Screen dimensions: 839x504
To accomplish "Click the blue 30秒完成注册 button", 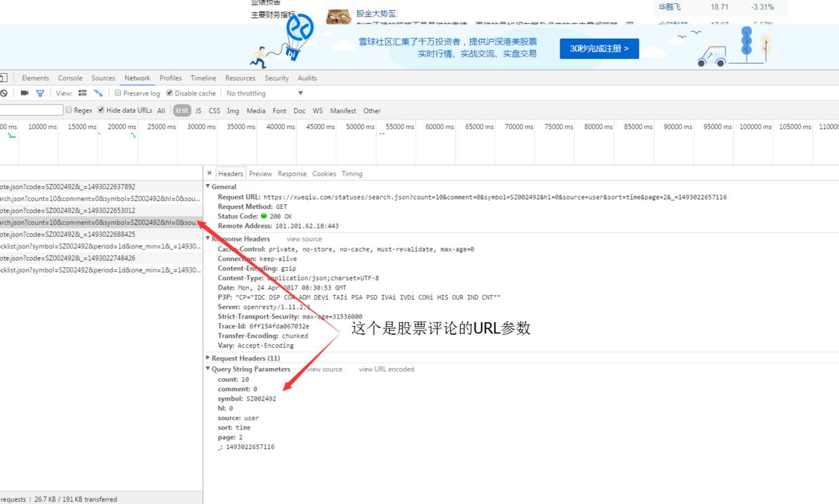I will (599, 49).
